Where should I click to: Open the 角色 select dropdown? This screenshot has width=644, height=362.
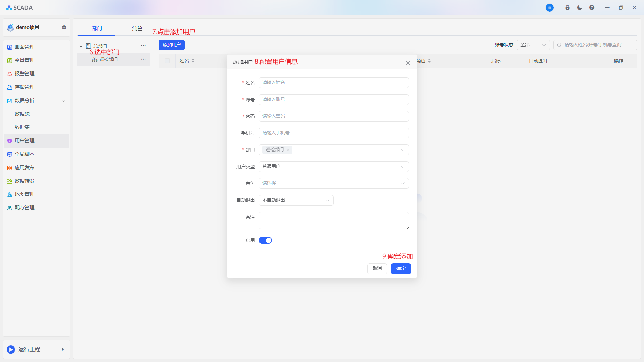(x=333, y=183)
